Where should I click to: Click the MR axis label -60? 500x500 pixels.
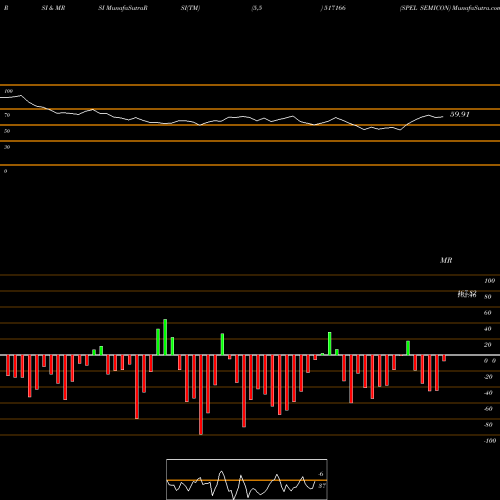[x=488, y=409]
